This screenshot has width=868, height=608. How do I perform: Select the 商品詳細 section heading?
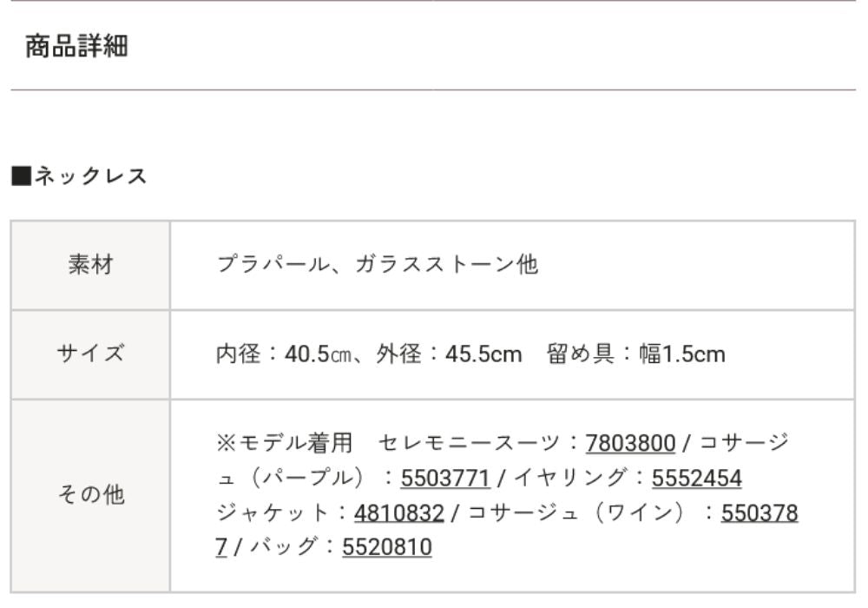click(76, 45)
